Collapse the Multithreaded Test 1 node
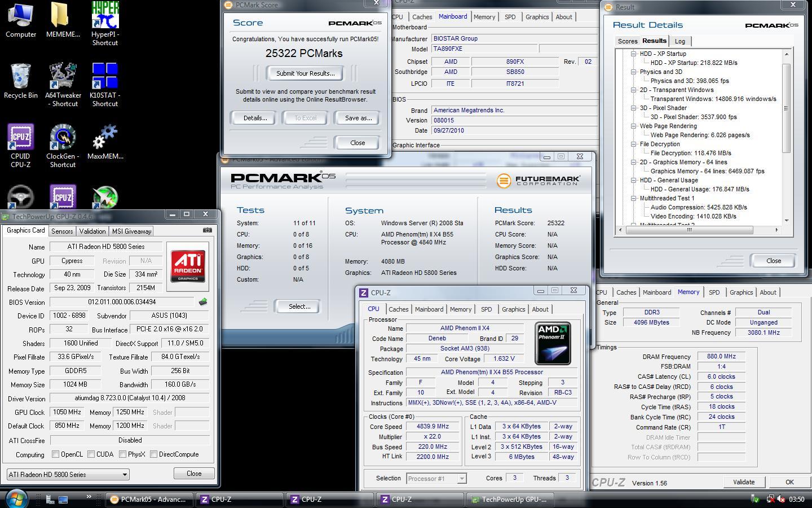 click(633, 198)
